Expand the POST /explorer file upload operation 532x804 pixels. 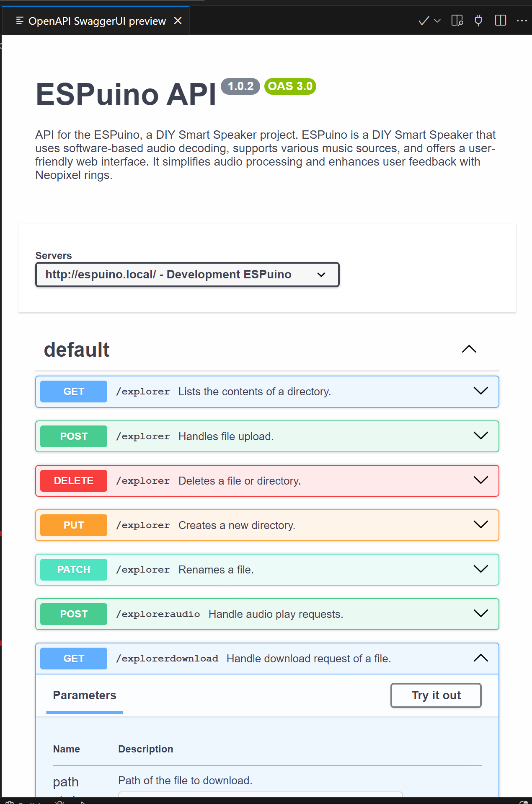pos(267,436)
